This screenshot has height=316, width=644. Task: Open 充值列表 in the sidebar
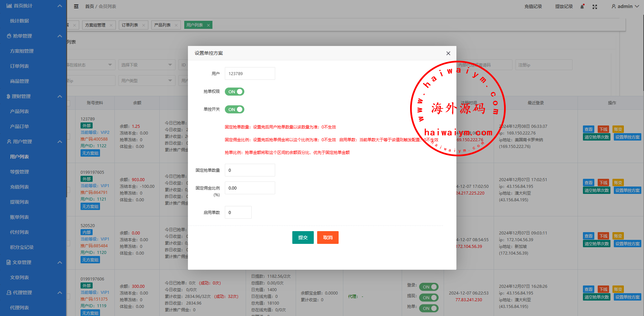[x=19, y=187]
